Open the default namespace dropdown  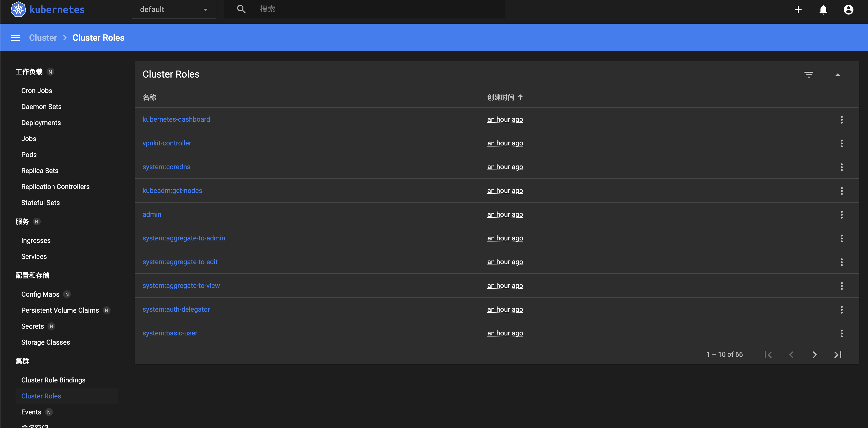(x=174, y=9)
